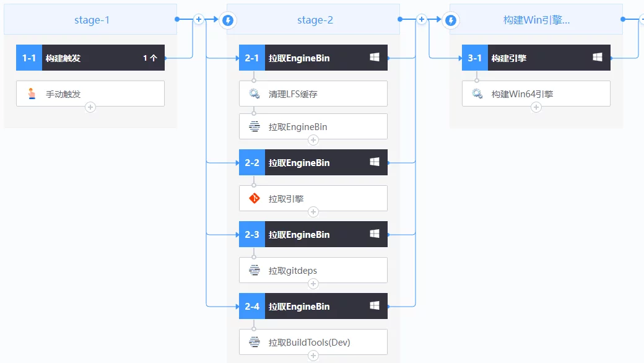This screenshot has height=363, width=644.
Task: Open the stage-1 header
Action: [x=91, y=20]
